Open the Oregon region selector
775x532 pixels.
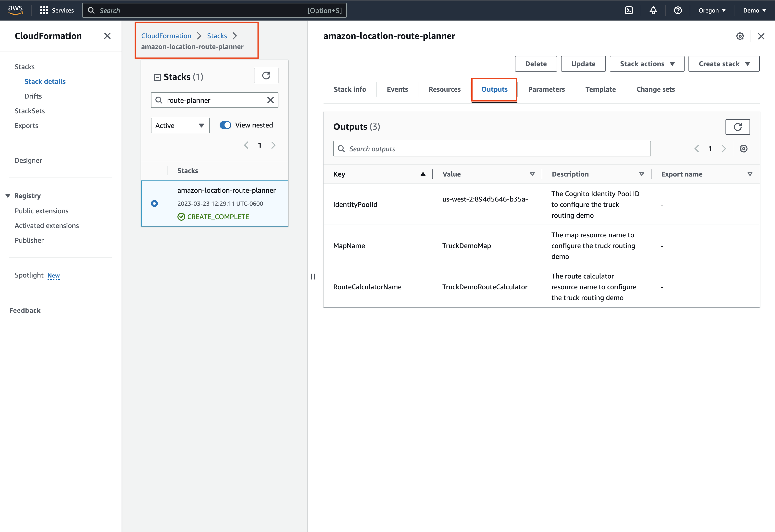(x=712, y=10)
